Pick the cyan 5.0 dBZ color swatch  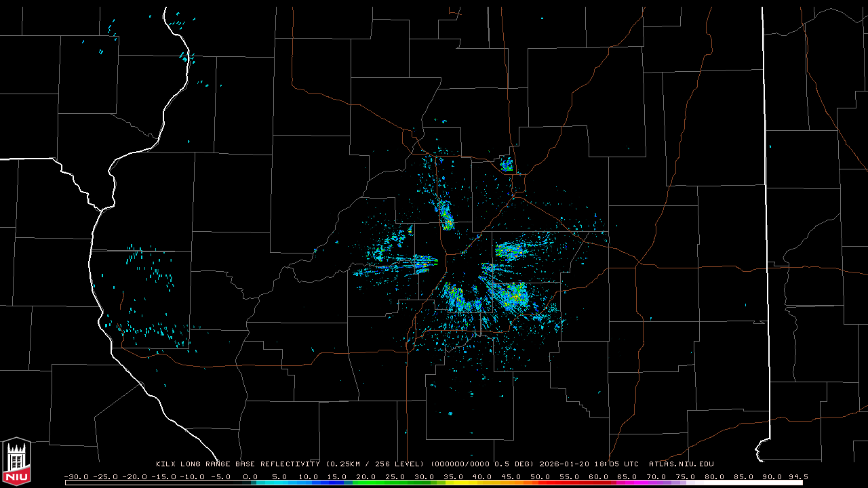click(x=279, y=483)
